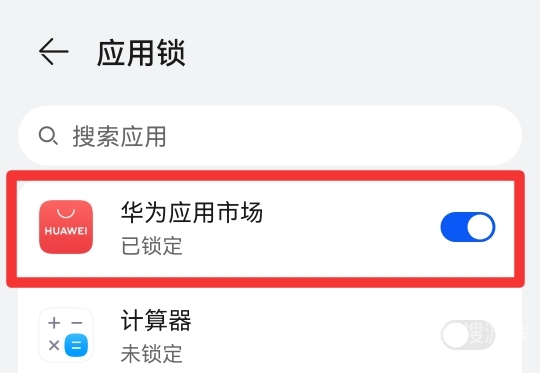540x373 pixels.
Task: Select the 计算器 app name
Action: (156, 320)
